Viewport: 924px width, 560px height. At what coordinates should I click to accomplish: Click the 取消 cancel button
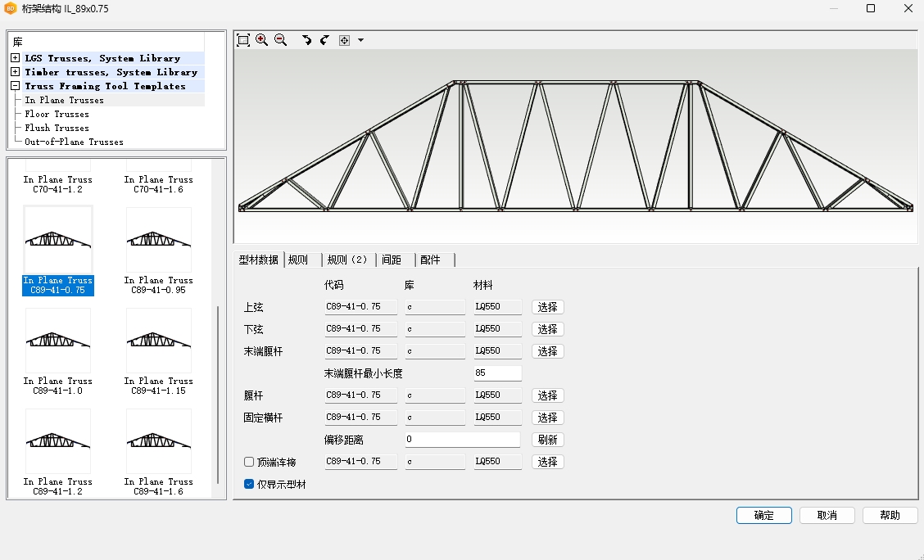click(827, 515)
